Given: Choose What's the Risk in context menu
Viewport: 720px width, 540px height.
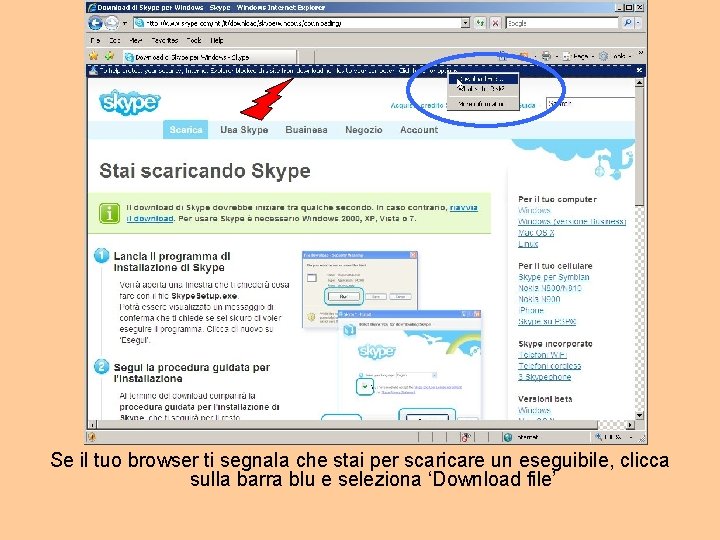Looking at the screenshot, I should (483, 89).
